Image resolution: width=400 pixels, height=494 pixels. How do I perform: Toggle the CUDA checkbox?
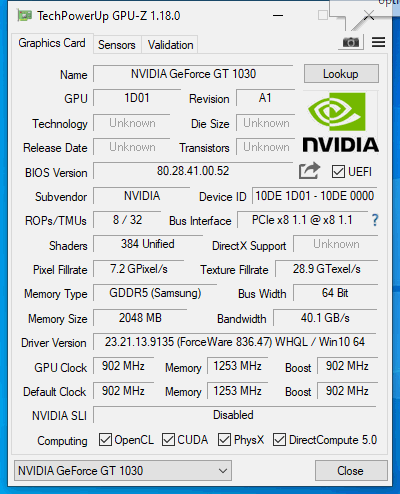pos(168,440)
